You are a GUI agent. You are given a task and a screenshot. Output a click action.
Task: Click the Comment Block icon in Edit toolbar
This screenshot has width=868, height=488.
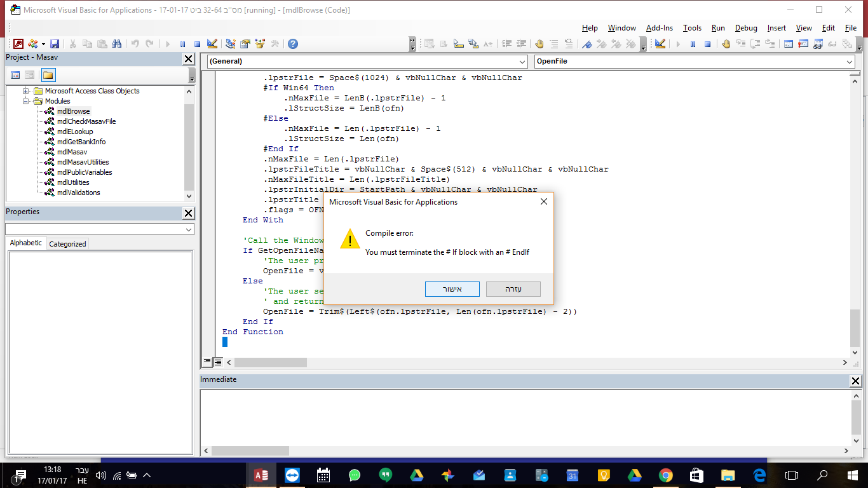[553, 44]
